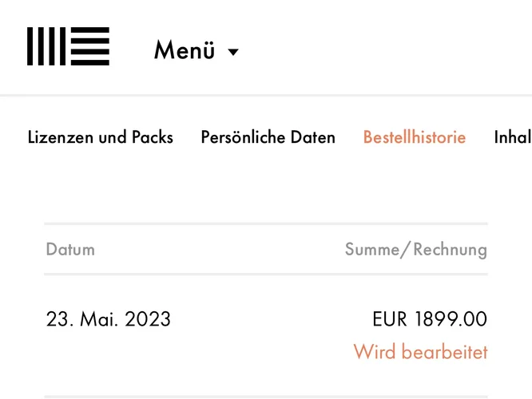Open the Persönliche Daten tab
The image size is (532, 399).
click(268, 137)
